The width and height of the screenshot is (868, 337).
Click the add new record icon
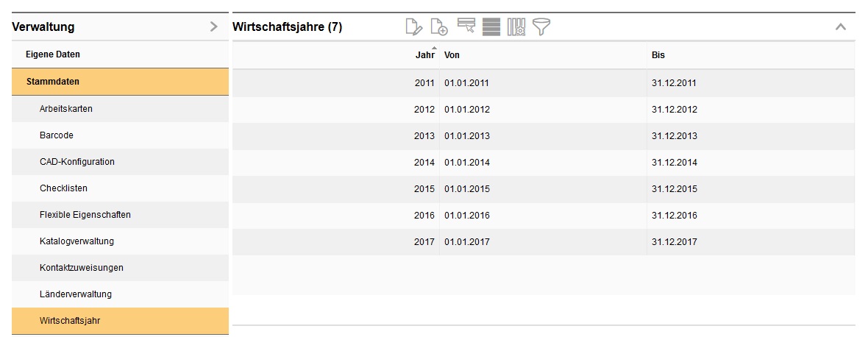[439, 27]
